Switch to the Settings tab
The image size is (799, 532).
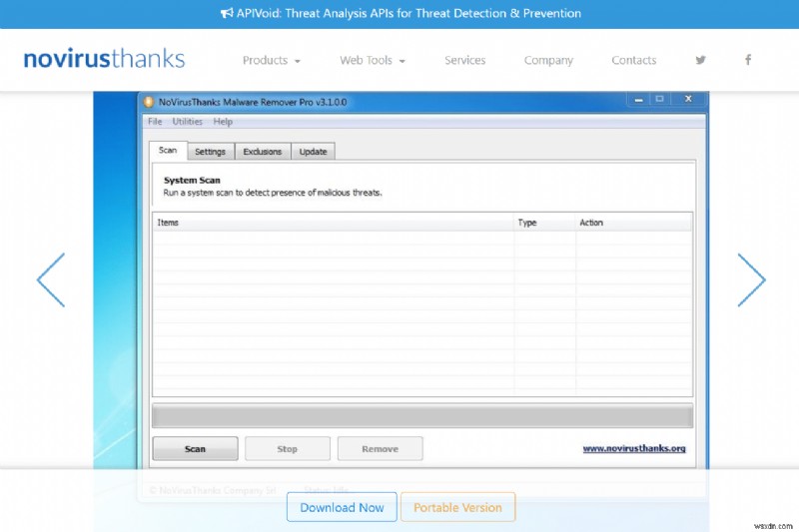[x=210, y=152]
